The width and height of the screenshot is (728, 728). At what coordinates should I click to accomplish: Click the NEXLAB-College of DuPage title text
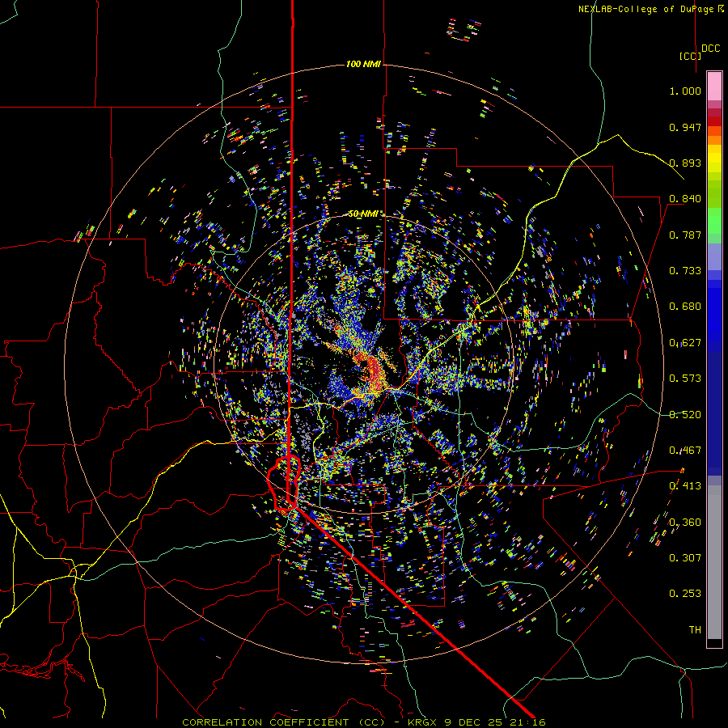click(x=651, y=9)
